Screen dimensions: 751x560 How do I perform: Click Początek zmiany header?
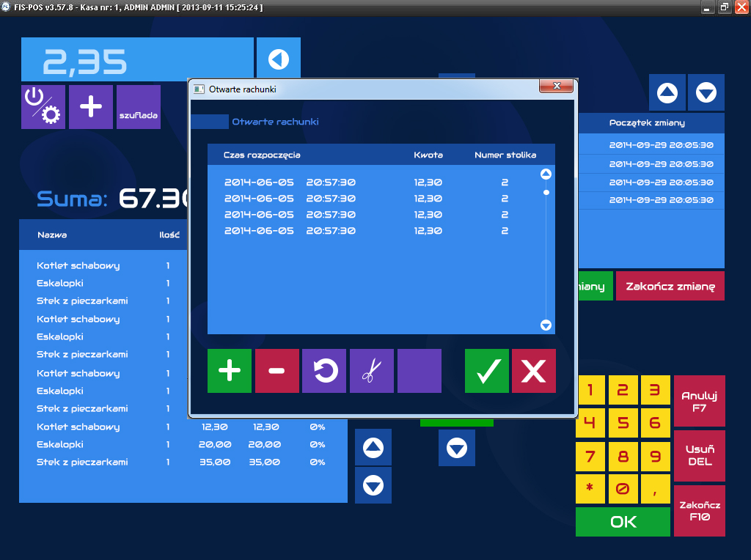click(647, 123)
